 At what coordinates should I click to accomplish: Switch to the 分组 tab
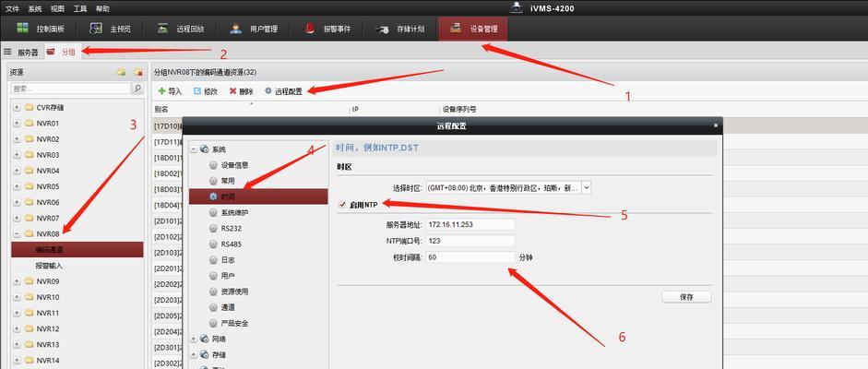coord(63,52)
